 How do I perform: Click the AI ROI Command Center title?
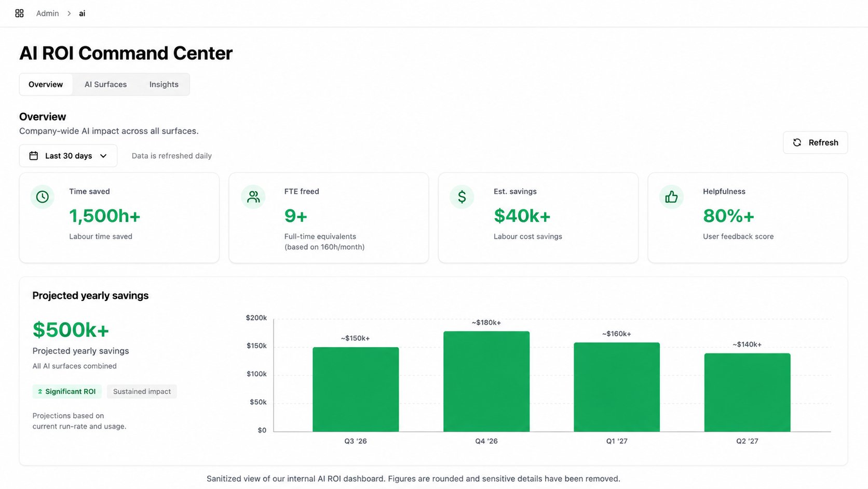pyautogui.click(x=126, y=53)
